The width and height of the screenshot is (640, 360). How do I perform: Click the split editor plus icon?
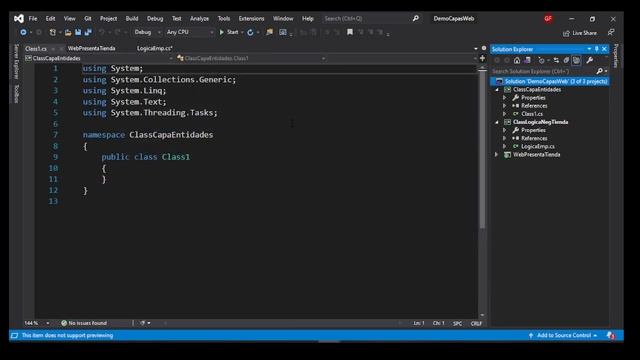click(482, 58)
